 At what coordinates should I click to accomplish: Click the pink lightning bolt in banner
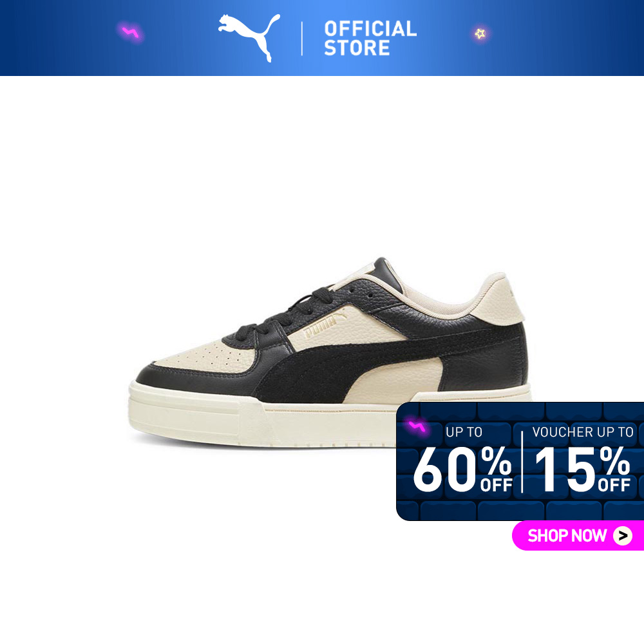[x=131, y=32]
